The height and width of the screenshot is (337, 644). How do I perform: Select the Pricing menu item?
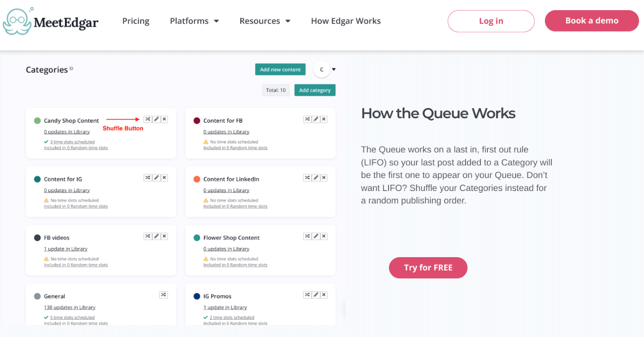coord(135,21)
